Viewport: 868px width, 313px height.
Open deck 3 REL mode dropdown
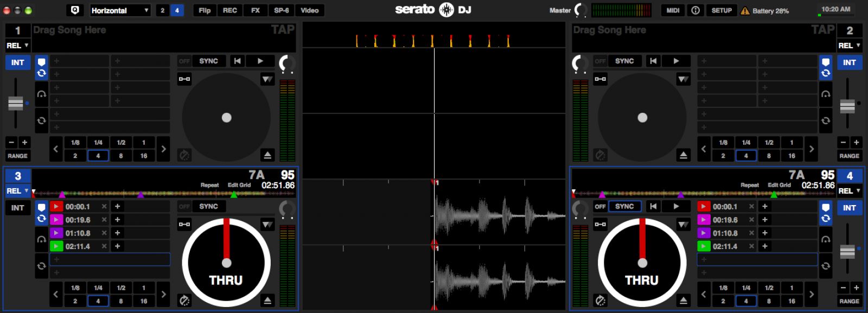point(17,191)
